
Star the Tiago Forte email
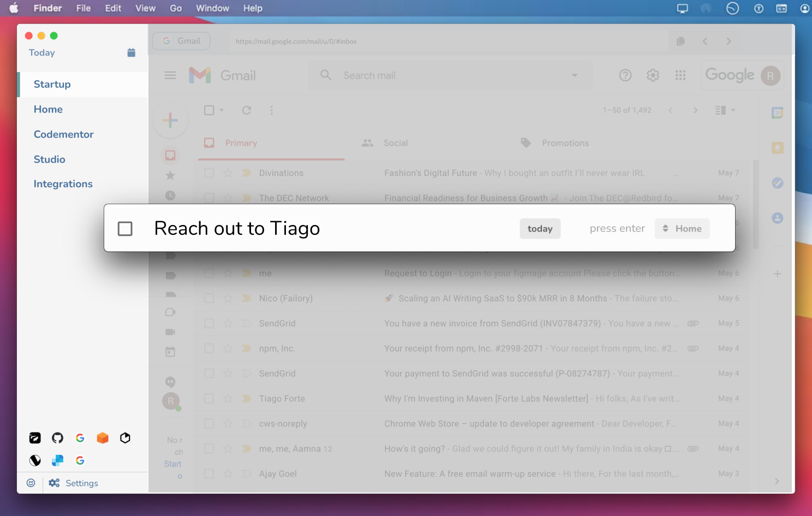pos(228,399)
